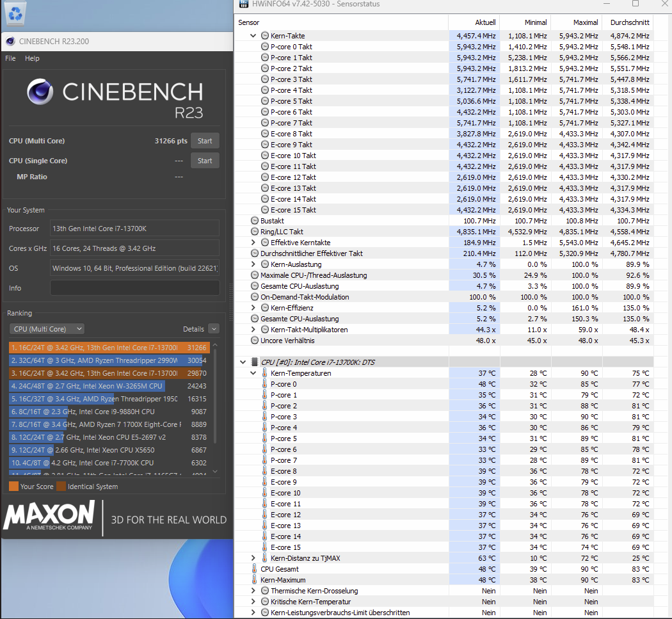Click the Maximal column header
672x619 pixels.
pos(577,22)
